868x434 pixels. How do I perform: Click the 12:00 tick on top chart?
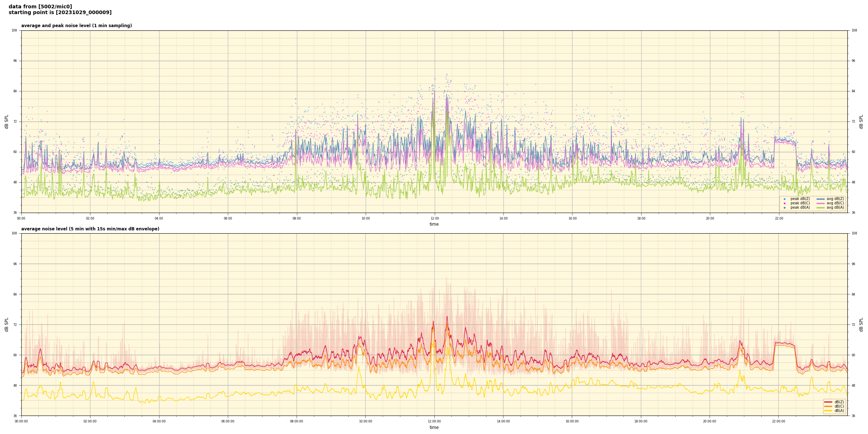point(434,218)
